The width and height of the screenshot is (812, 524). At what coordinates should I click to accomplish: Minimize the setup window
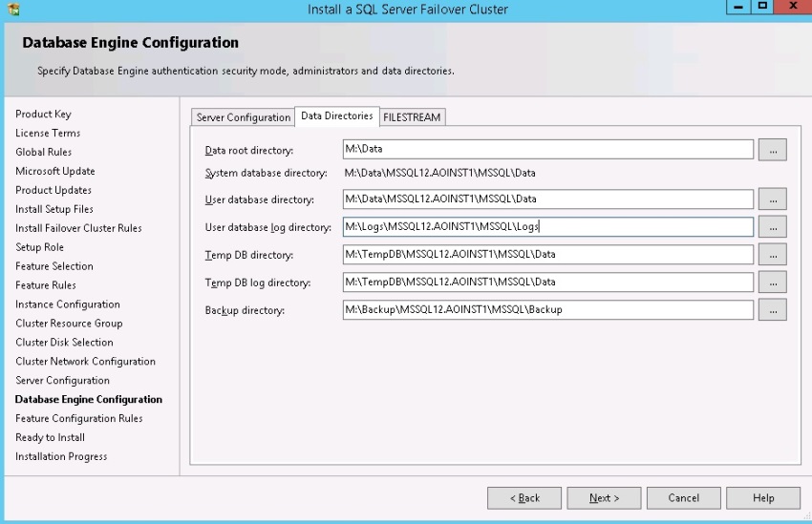738,7
